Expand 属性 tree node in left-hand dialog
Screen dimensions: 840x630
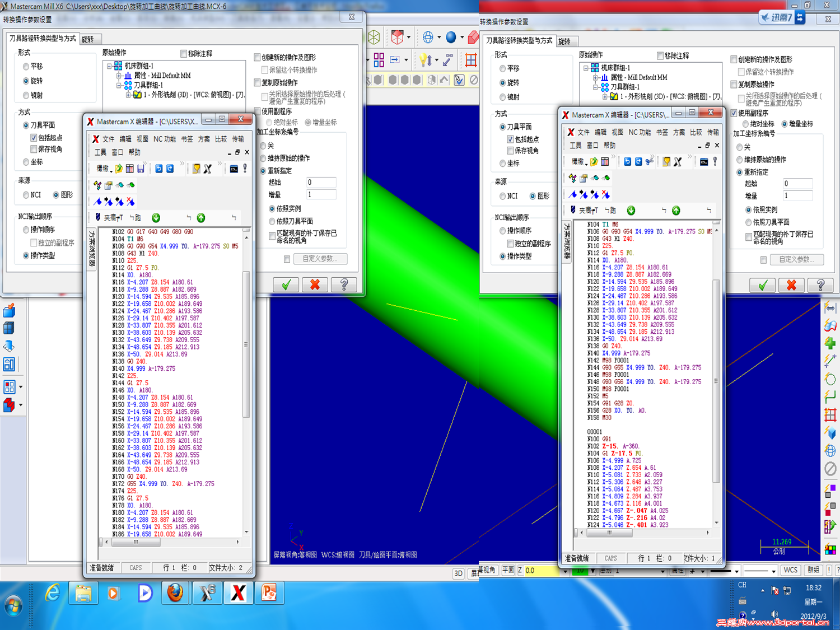coord(119,76)
